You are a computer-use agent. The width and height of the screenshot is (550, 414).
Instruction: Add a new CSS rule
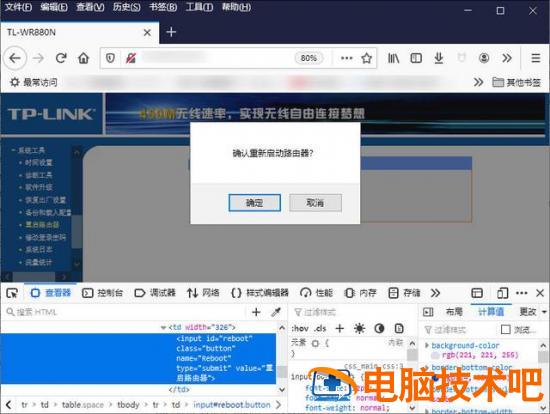pyautogui.click(x=340, y=329)
